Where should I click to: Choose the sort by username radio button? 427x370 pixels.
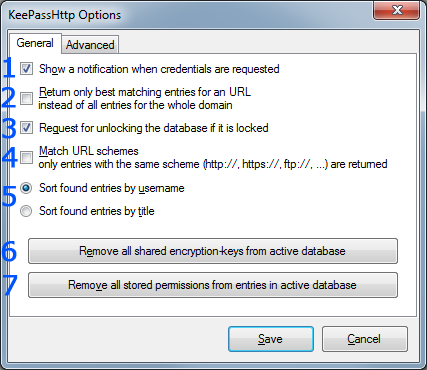click(26, 188)
